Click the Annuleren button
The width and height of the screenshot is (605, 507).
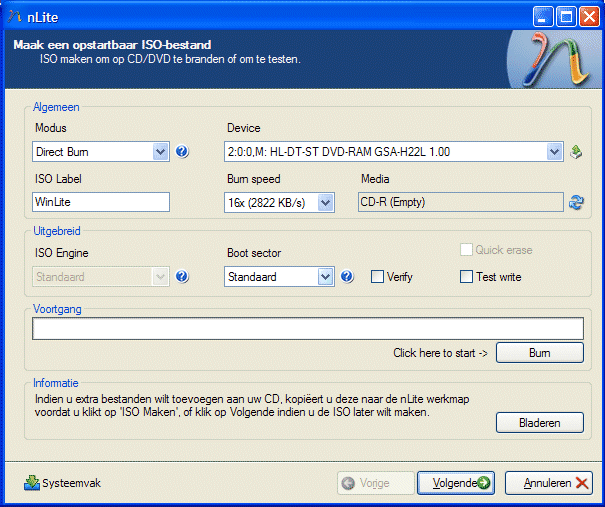pos(549,483)
